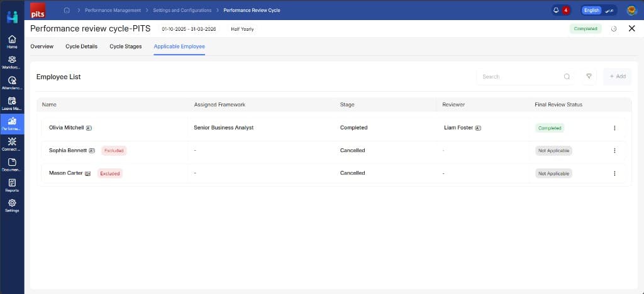Open the Attendance sidebar icon

pyautogui.click(x=12, y=83)
